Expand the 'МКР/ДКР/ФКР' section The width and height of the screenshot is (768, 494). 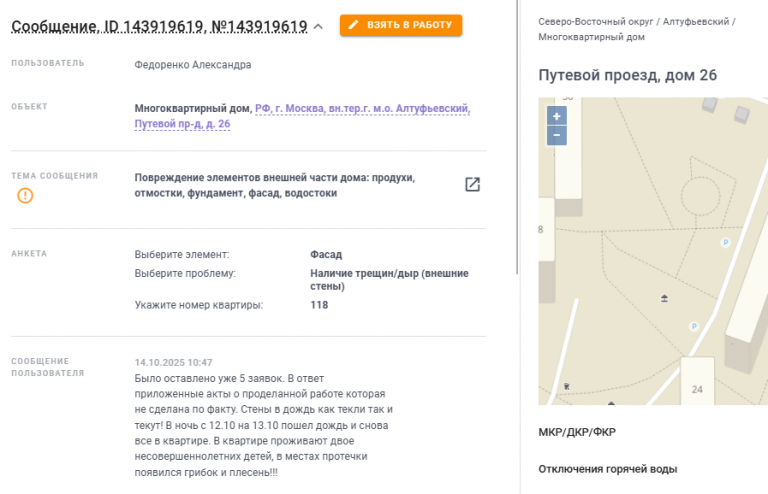coord(576,432)
